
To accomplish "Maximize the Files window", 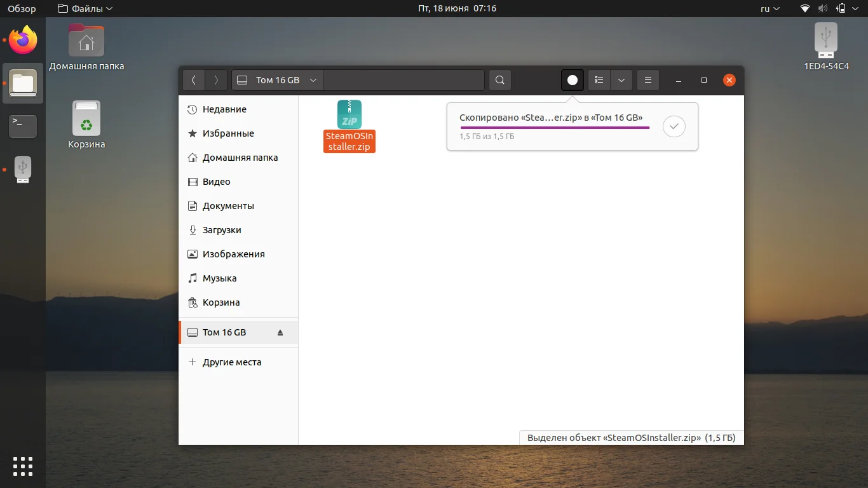I will (704, 80).
